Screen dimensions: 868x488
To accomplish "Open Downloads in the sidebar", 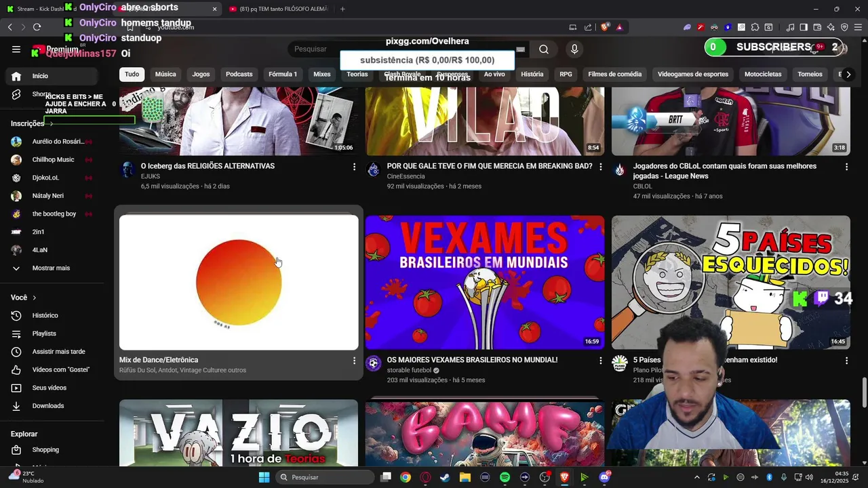I will (x=52, y=406).
